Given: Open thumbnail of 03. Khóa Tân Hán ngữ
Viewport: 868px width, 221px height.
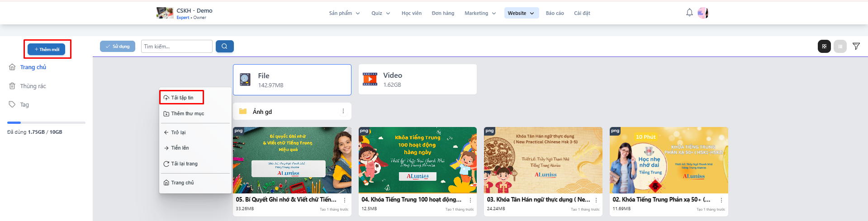Looking at the screenshot, I should 543,160.
